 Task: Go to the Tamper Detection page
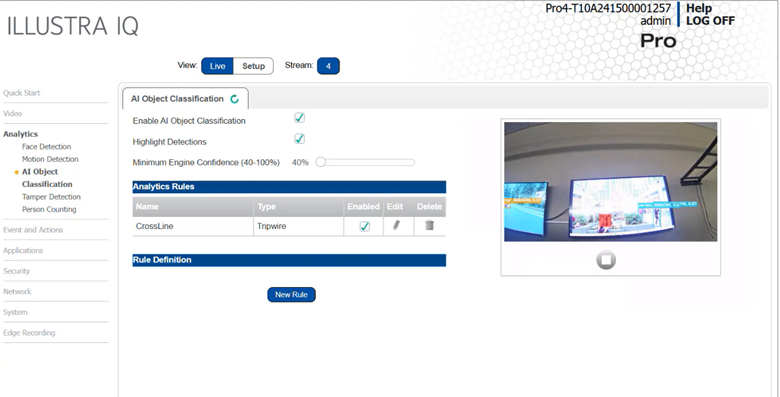pos(51,197)
